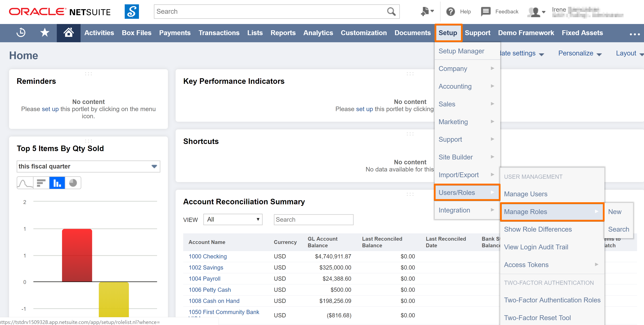Grab the Reminders portlet drag handle
This screenshot has width=644, height=325.
click(89, 74)
